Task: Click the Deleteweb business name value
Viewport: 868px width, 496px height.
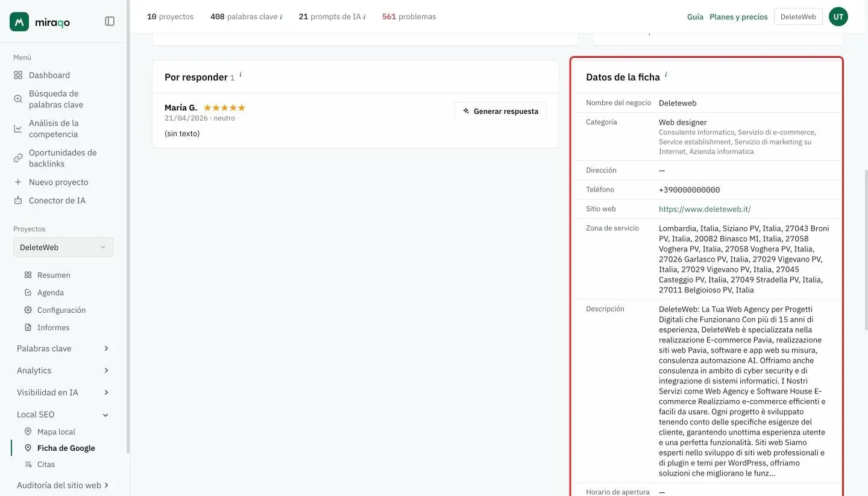Action: (678, 103)
